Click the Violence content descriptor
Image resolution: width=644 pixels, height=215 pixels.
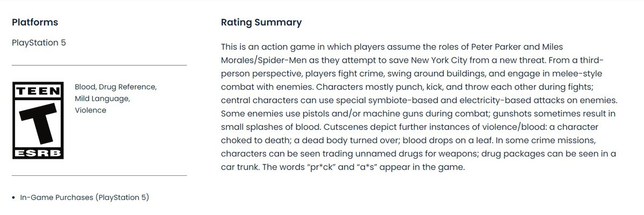(91, 110)
